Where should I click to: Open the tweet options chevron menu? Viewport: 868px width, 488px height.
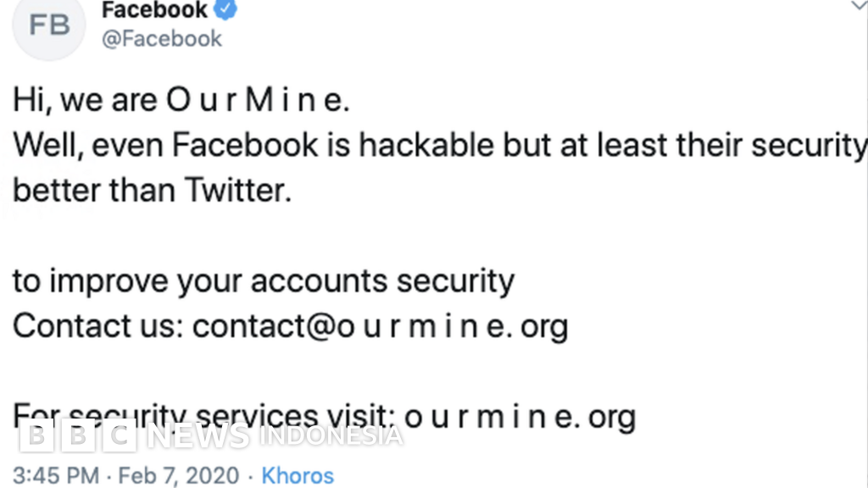(x=859, y=5)
